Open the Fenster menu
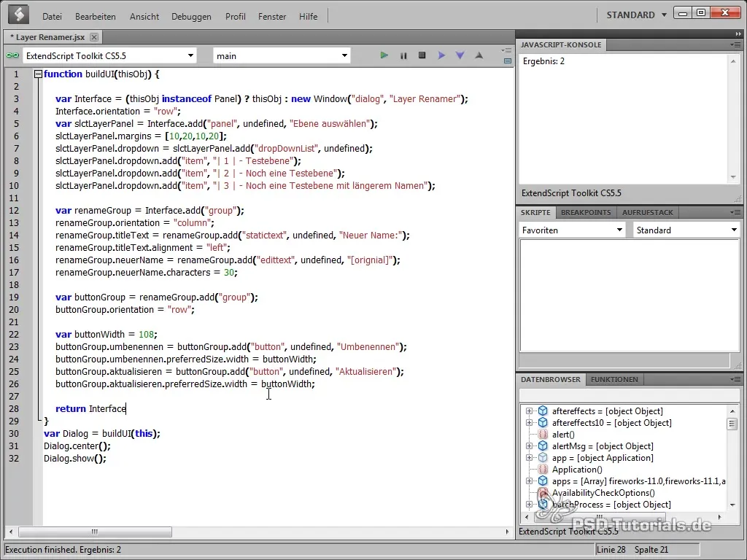This screenshot has width=747, height=560. click(272, 16)
